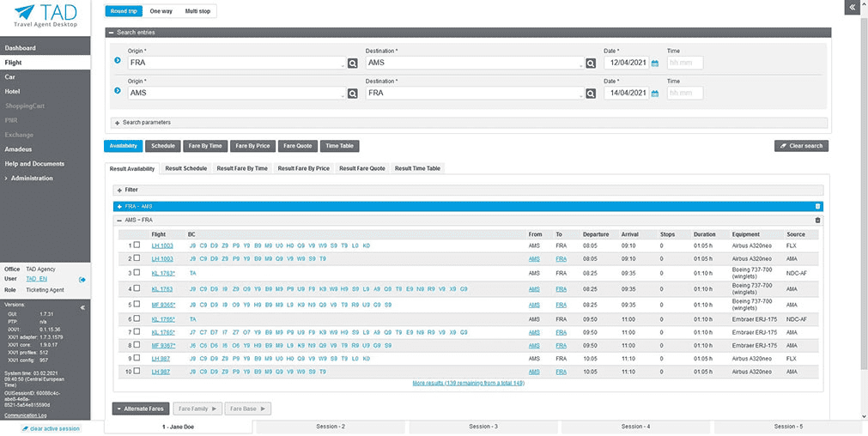
Task: Click the logout icon next to the TAD_EN user
Action: [x=82, y=280]
